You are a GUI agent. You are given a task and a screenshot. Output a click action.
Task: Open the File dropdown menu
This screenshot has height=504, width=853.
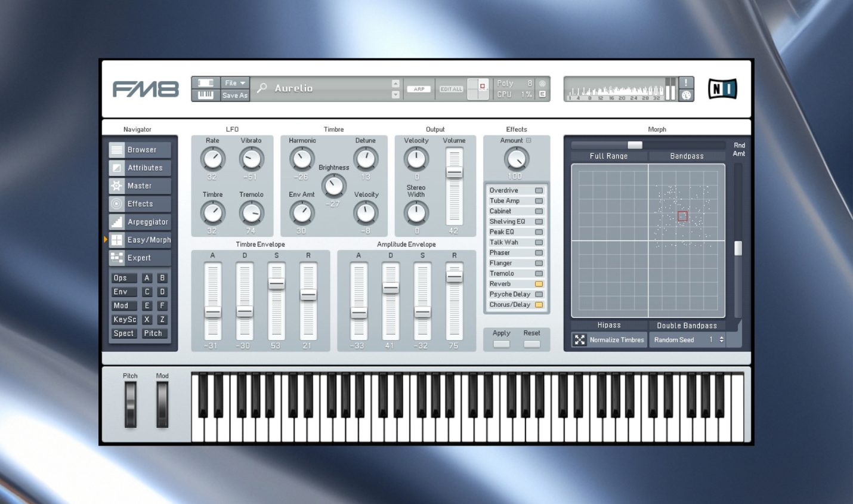235,83
